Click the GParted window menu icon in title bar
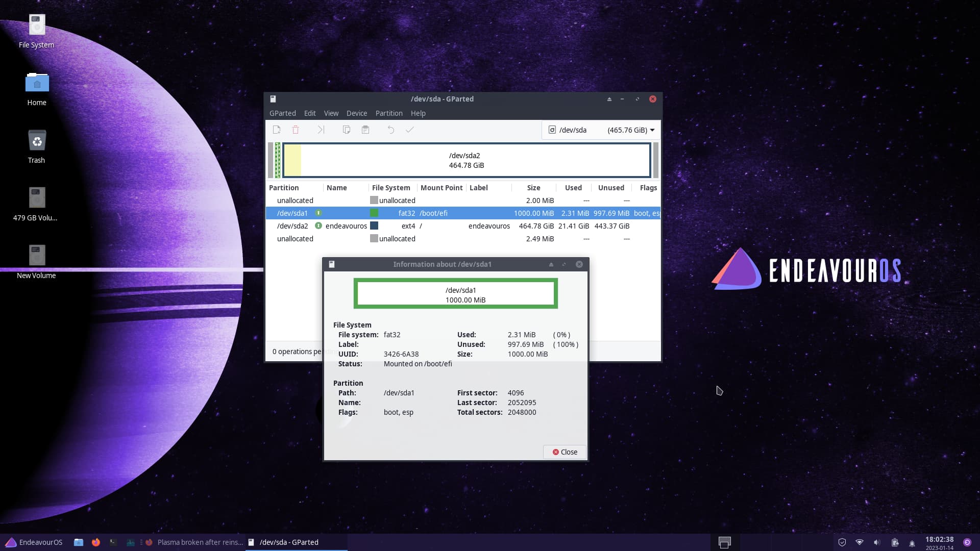Image resolution: width=980 pixels, height=551 pixels. click(x=273, y=99)
